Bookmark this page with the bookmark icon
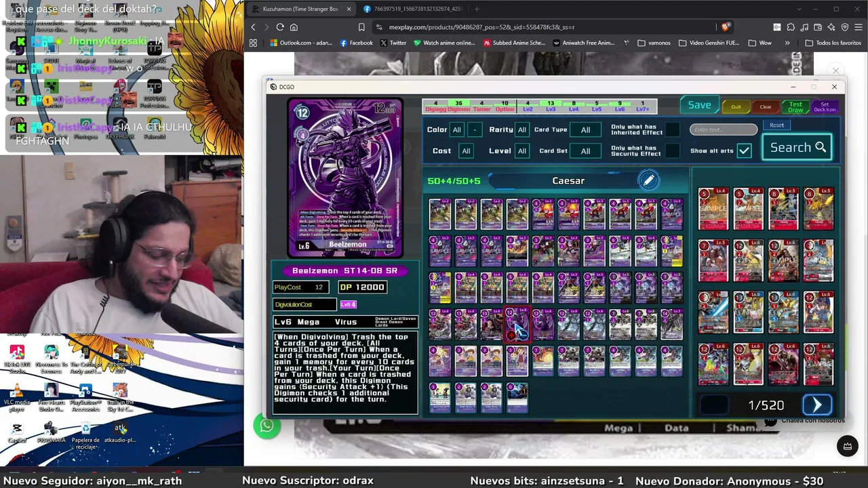Screen dimensions: 868x488 [x=361, y=27]
